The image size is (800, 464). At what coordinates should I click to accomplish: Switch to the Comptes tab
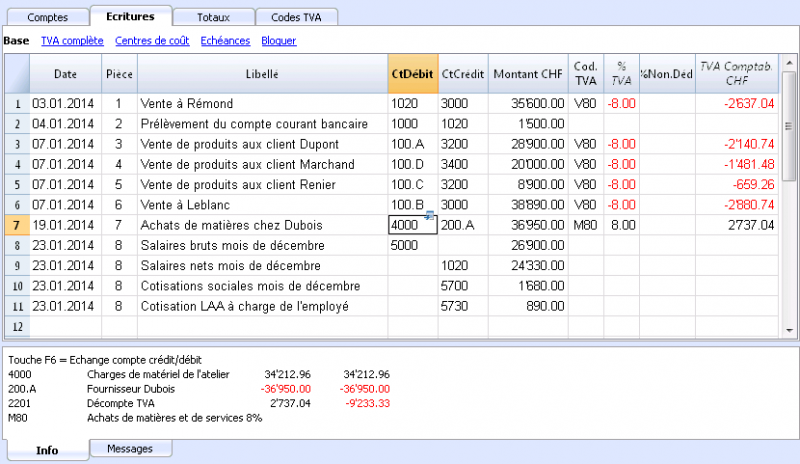[47, 17]
